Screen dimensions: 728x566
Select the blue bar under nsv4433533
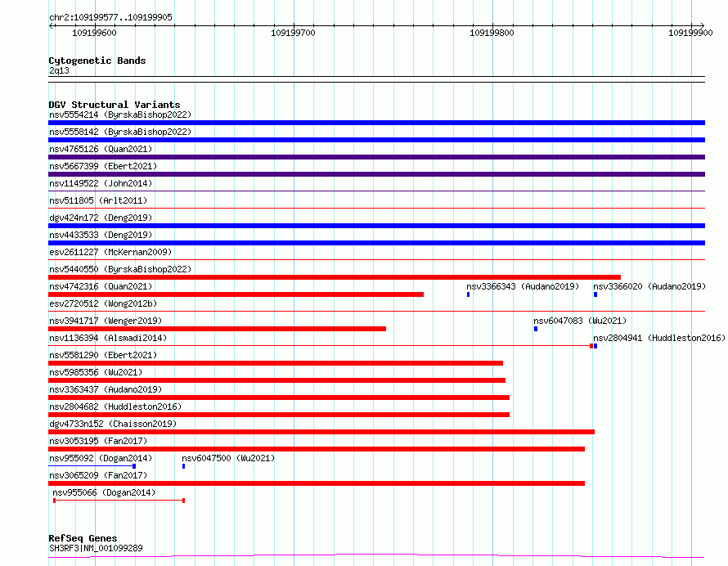(x=376, y=243)
